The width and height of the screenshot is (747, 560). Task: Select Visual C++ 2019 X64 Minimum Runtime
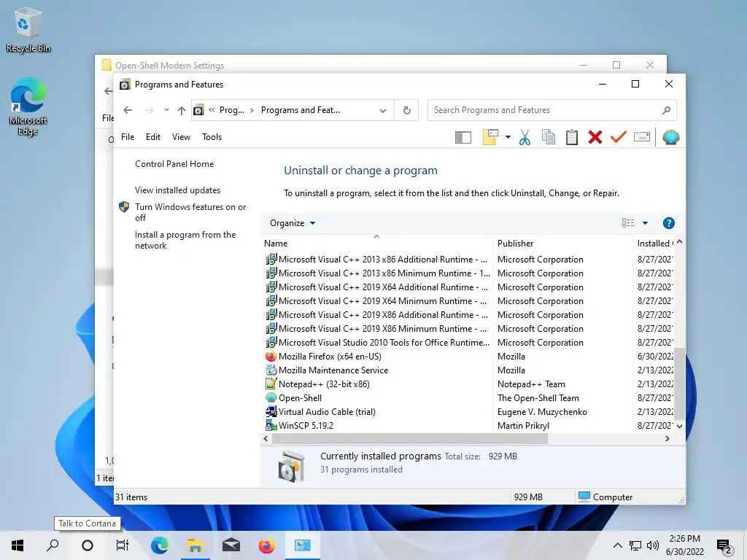point(382,301)
